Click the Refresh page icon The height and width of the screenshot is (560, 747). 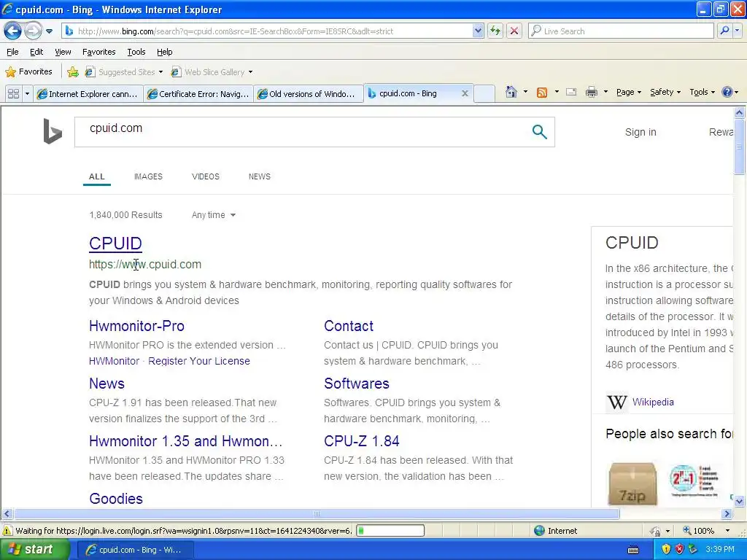tap(495, 31)
